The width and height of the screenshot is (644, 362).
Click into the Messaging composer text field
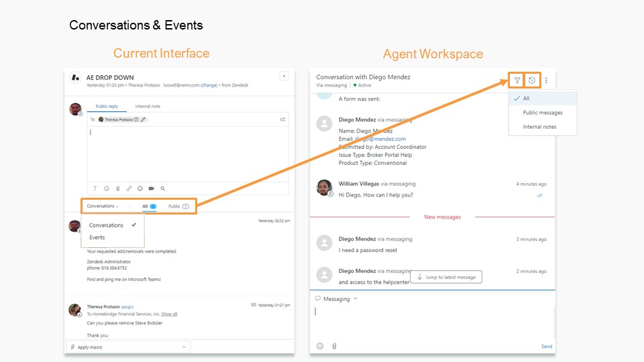click(433, 322)
